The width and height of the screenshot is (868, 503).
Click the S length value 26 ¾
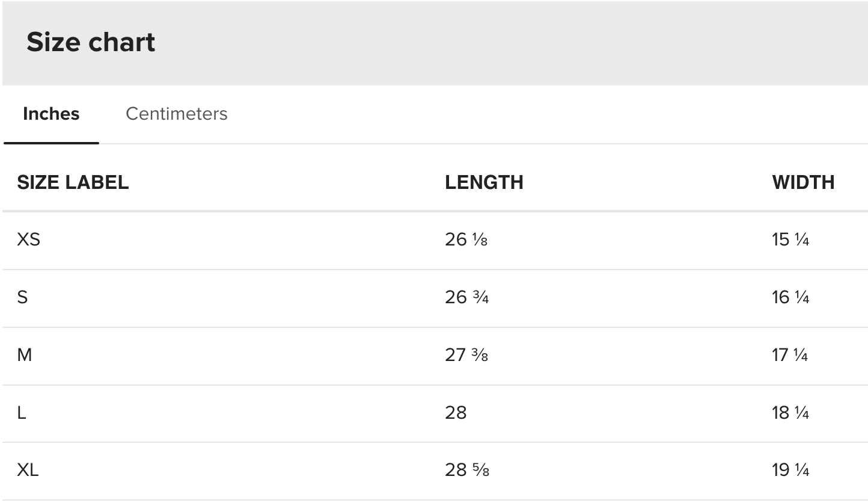tap(466, 297)
